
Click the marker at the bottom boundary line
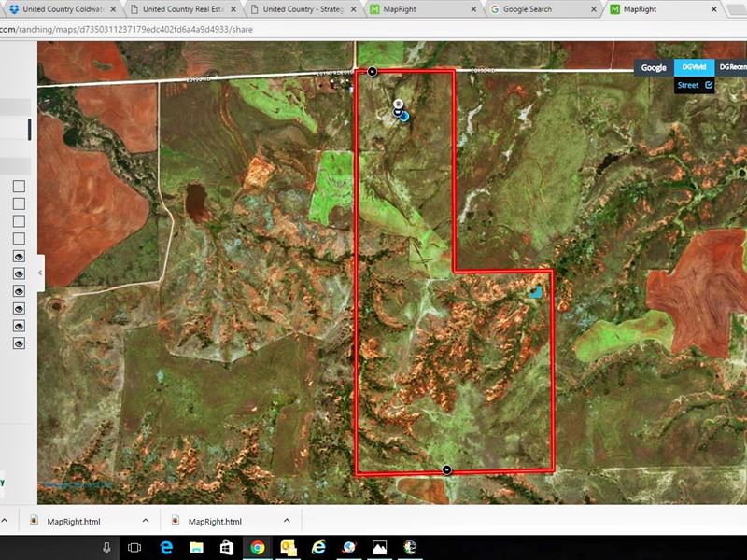tap(445, 471)
